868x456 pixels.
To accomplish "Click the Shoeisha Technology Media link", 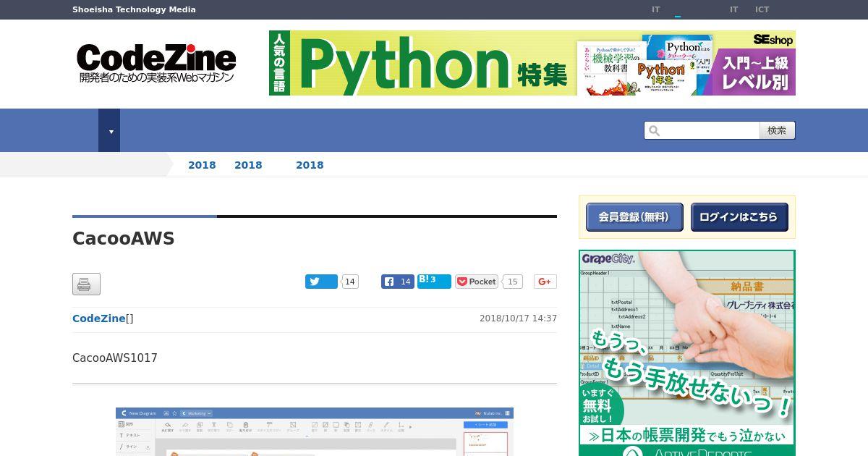I will pyautogui.click(x=134, y=9).
